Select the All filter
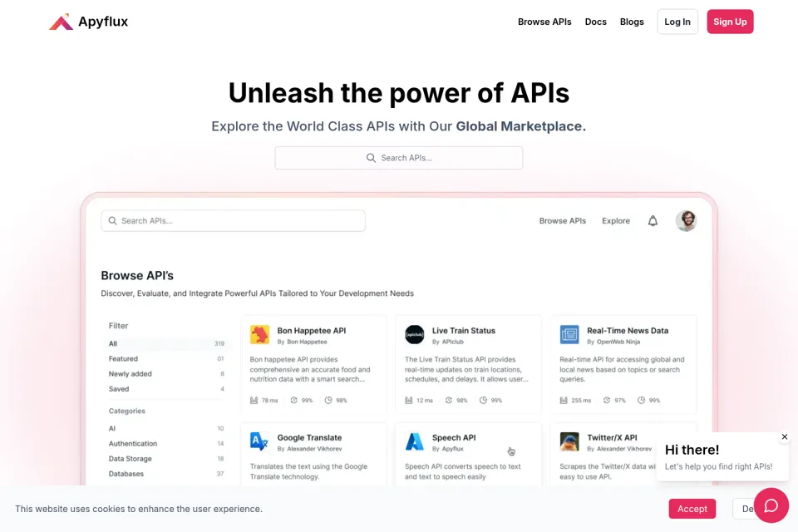798x532 pixels. click(166, 343)
